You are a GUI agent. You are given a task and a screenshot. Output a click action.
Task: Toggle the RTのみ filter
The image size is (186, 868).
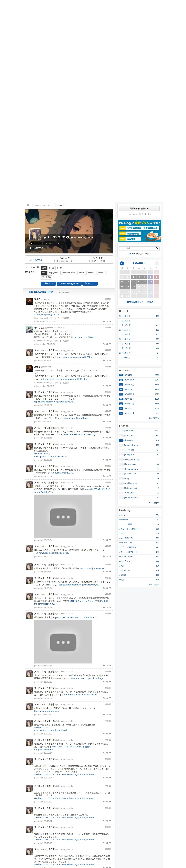point(81,273)
